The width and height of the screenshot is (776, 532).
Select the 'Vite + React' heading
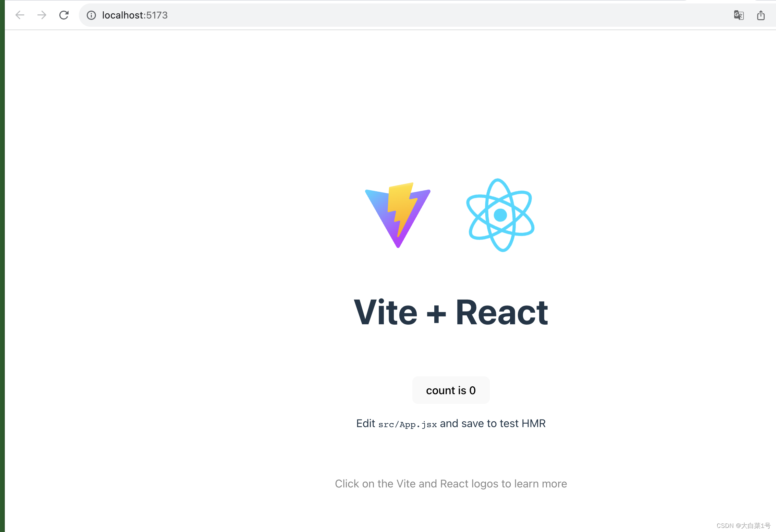pos(451,312)
